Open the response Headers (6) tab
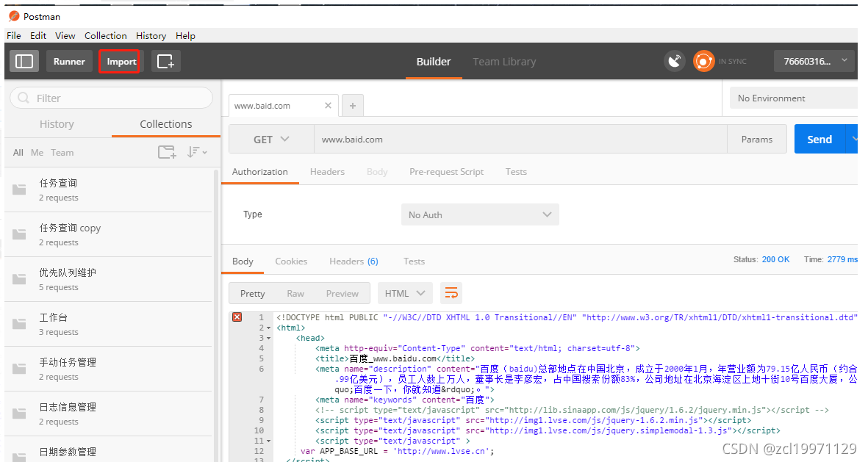Viewport: 868px width, 462px height. click(354, 261)
